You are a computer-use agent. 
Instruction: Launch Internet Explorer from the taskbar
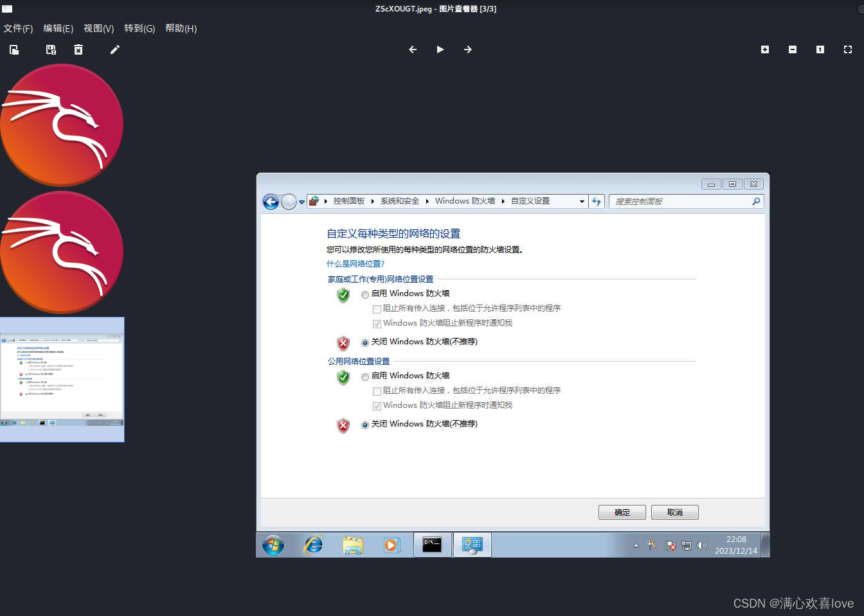(x=314, y=545)
